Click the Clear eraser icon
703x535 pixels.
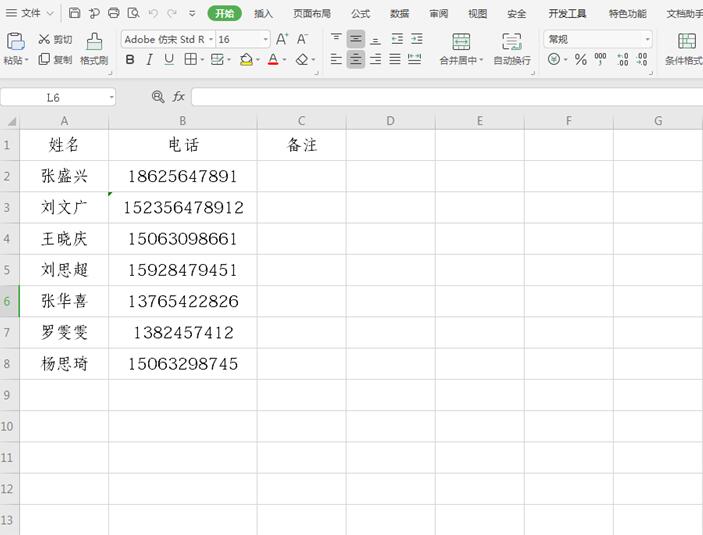(x=302, y=59)
